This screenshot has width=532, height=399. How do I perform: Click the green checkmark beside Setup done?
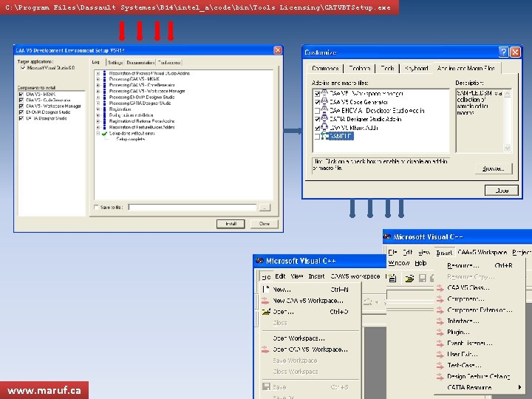point(104,133)
